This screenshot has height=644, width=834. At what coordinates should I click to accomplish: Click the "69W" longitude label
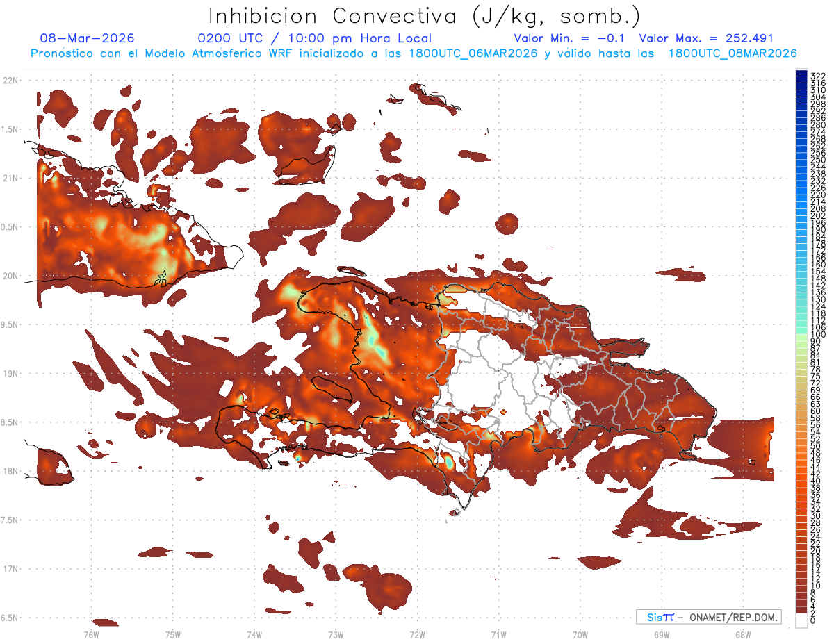pyautogui.click(x=662, y=634)
